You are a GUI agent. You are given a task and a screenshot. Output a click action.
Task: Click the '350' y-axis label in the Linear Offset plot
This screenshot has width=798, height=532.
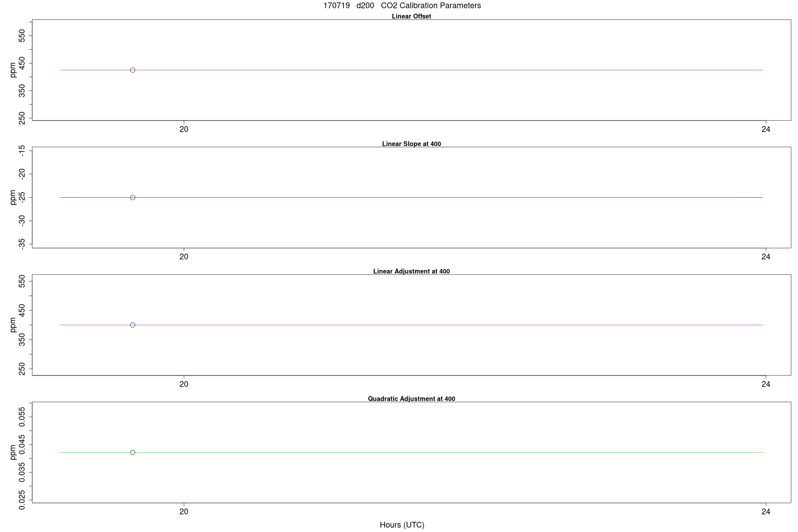click(x=22, y=91)
